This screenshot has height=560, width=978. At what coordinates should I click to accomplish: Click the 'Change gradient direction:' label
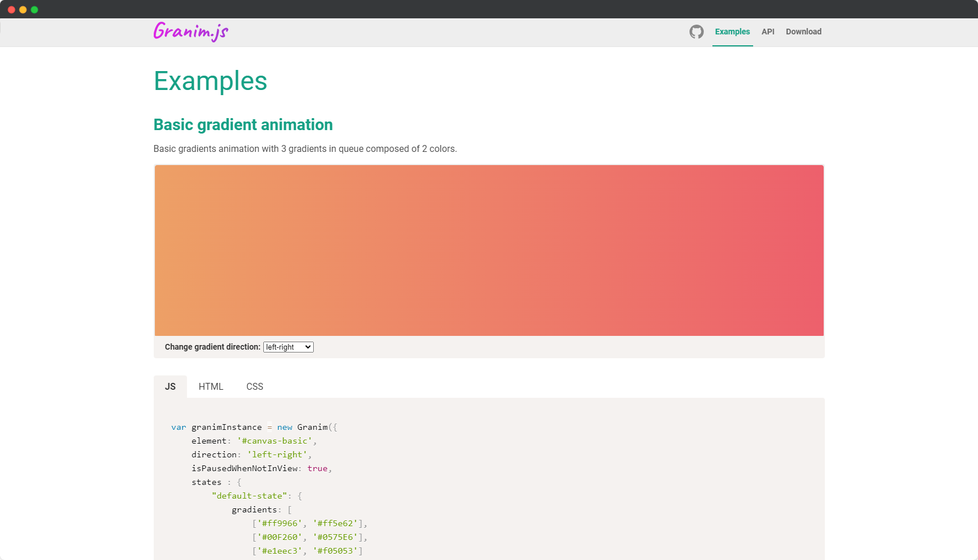(213, 347)
